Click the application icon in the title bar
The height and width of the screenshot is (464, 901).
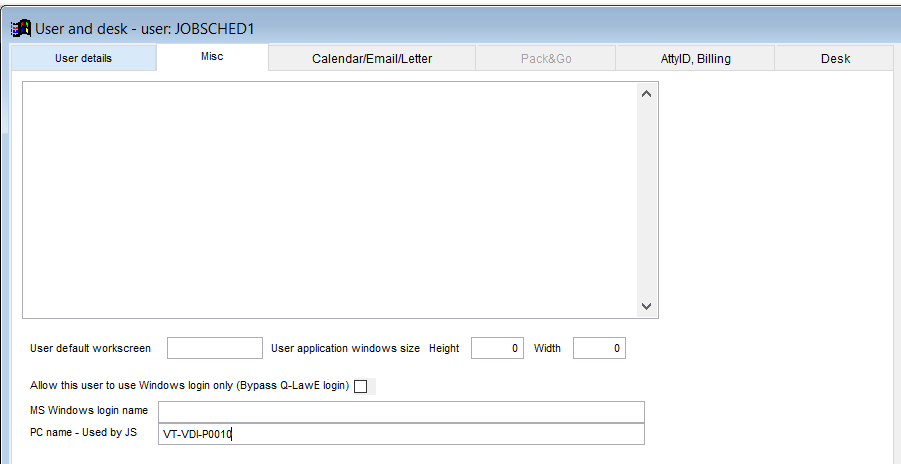(21, 28)
